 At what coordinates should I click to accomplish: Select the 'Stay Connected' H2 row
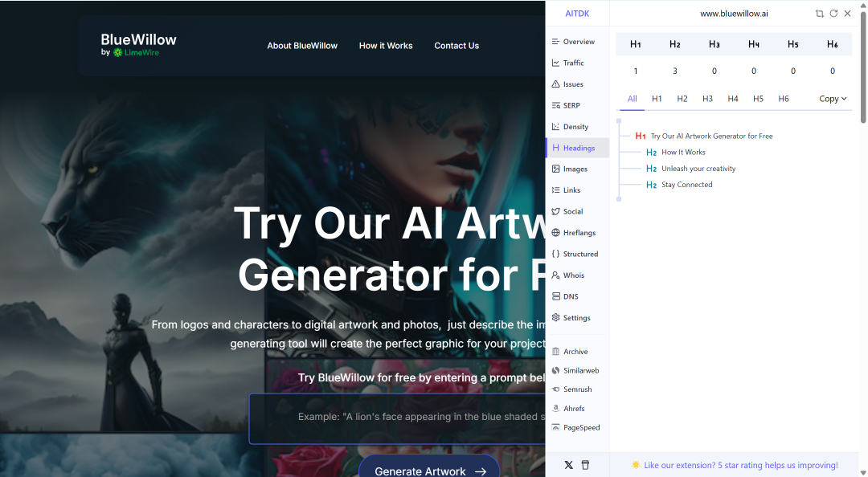(679, 185)
